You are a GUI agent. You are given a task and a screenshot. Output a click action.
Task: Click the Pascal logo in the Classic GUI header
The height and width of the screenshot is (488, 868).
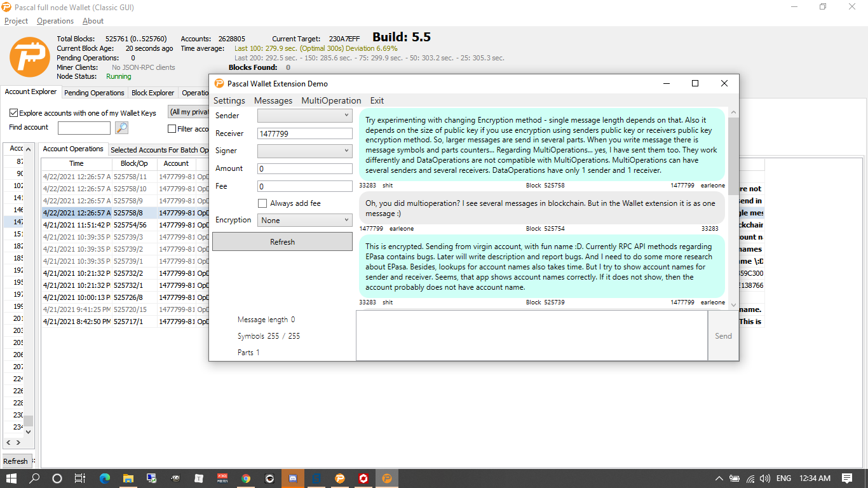click(30, 57)
